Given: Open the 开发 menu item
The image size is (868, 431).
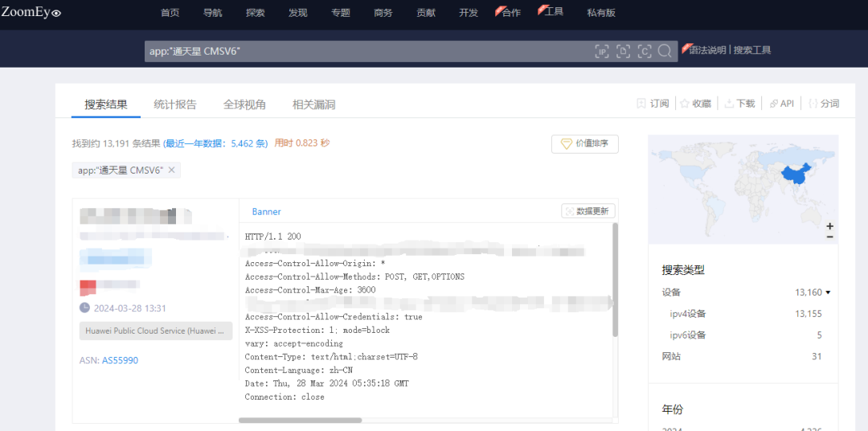Looking at the screenshot, I should (469, 13).
